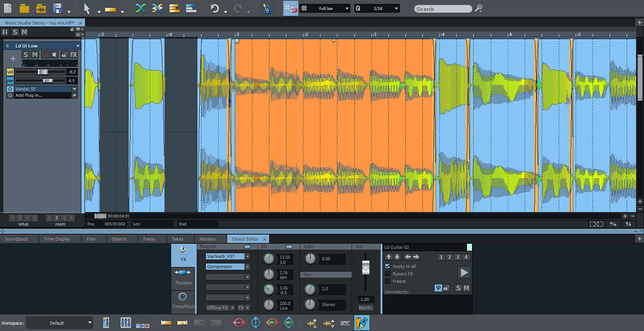Click into the Search field

pos(443,9)
